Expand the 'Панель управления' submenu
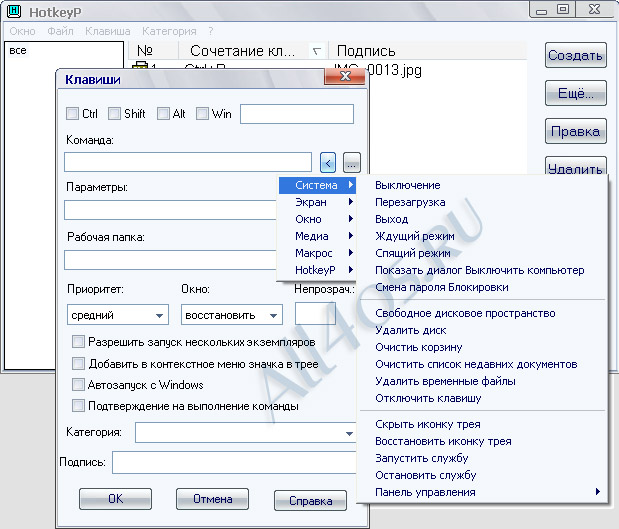Screen dimensions: 619x529 click(482, 492)
